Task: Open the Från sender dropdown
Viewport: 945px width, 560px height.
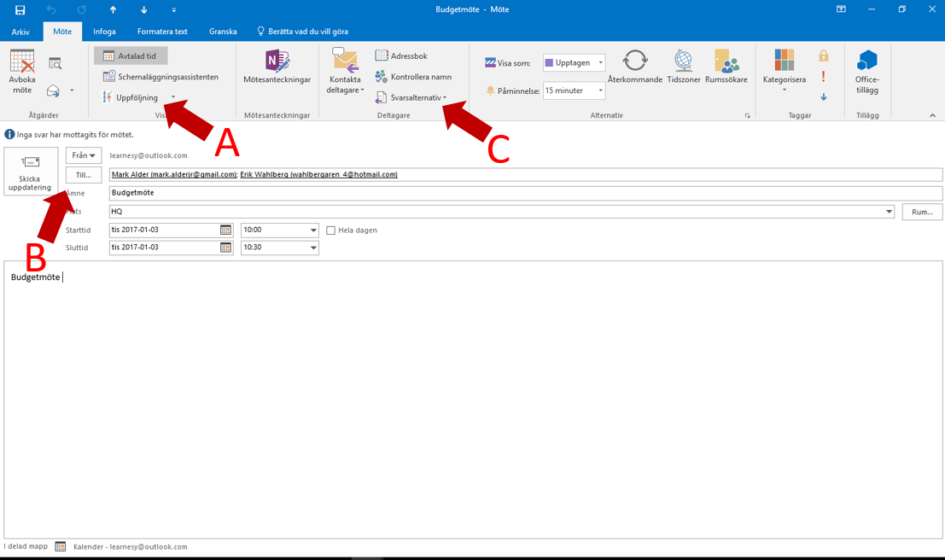Action: 83,155
